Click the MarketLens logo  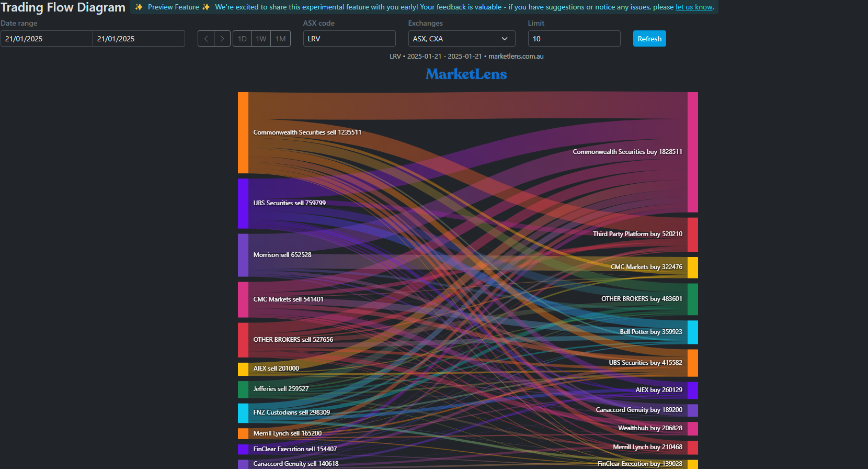tap(466, 74)
